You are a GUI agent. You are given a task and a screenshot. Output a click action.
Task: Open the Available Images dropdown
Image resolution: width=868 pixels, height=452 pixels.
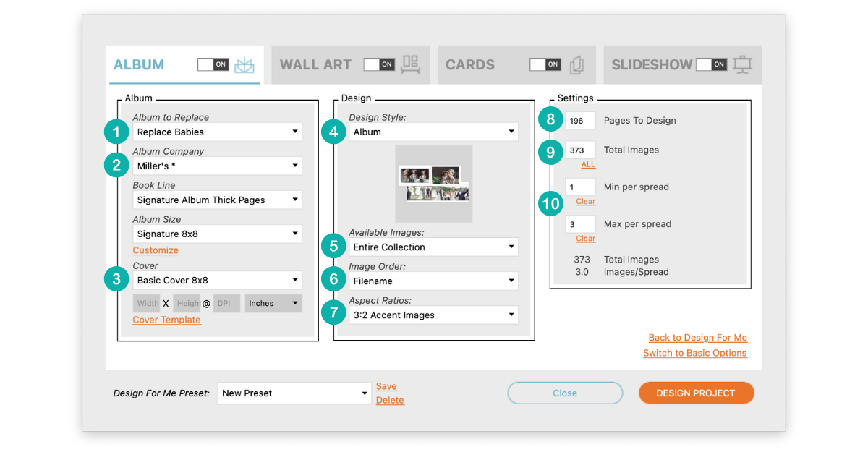pyautogui.click(x=433, y=247)
